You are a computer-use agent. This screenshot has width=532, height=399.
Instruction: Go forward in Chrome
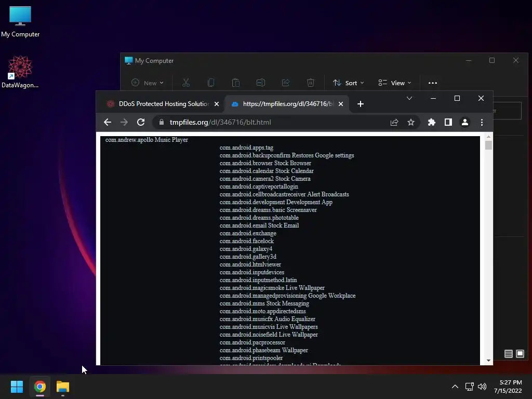[x=124, y=122]
